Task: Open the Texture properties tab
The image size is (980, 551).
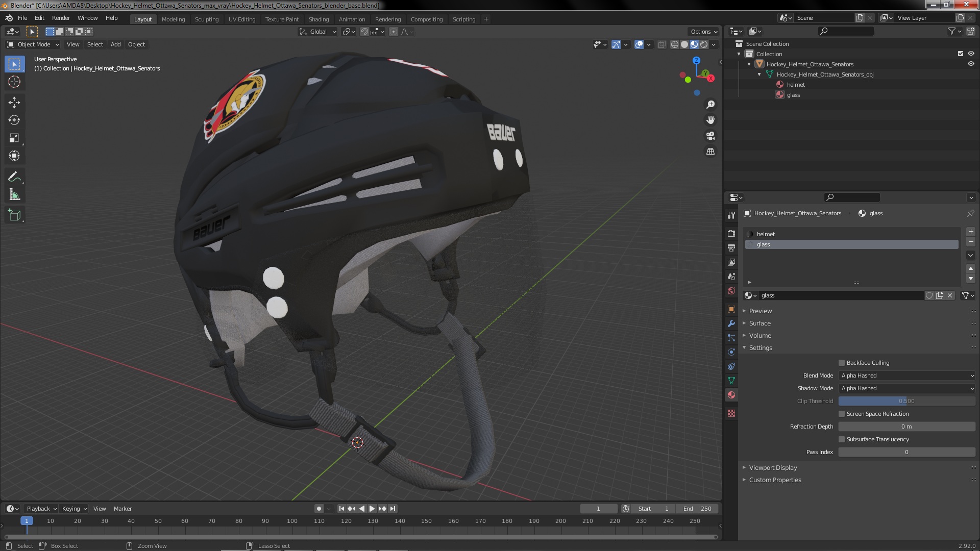Action: click(x=731, y=413)
